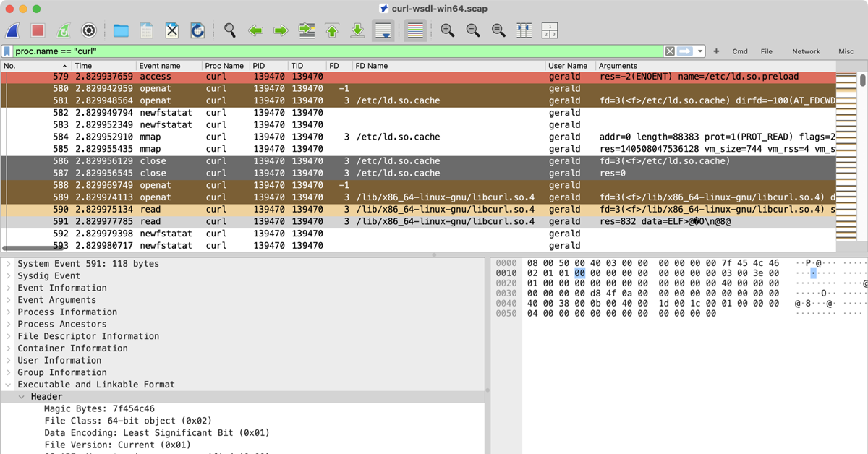Expand the Process Ancestors node
Image resolution: width=868 pixels, height=454 pixels.
pos(9,324)
